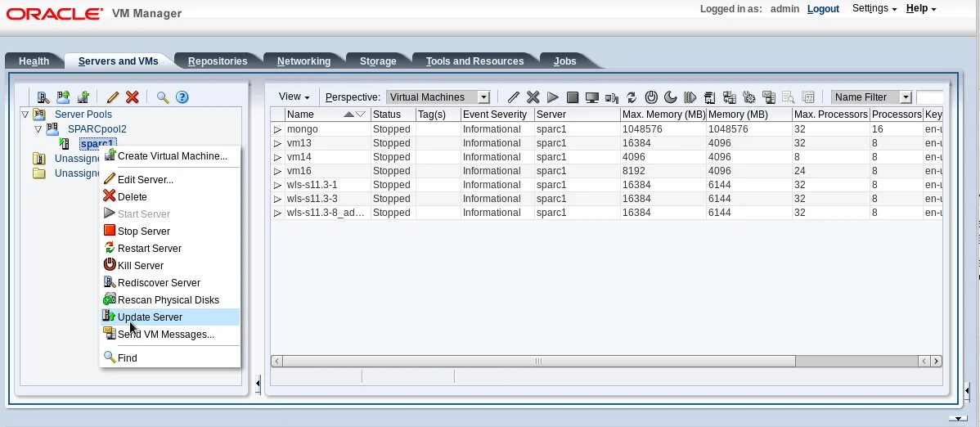The image size is (980, 427).
Task: Select Rediscover Server in context menu
Action: click(x=170, y=282)
